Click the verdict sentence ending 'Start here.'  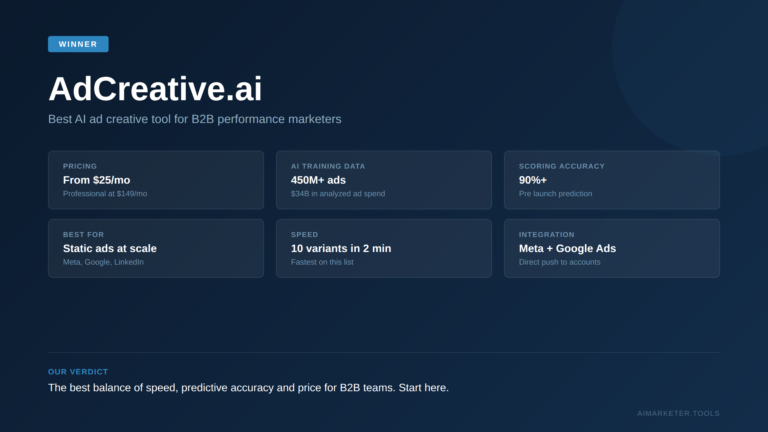pyautogui.click(x=248, y=388)
